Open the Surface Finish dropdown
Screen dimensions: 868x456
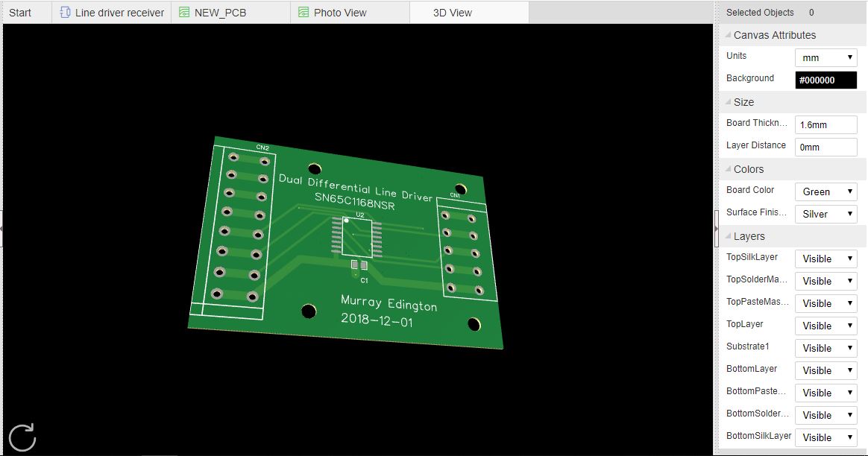pos(826,214)
